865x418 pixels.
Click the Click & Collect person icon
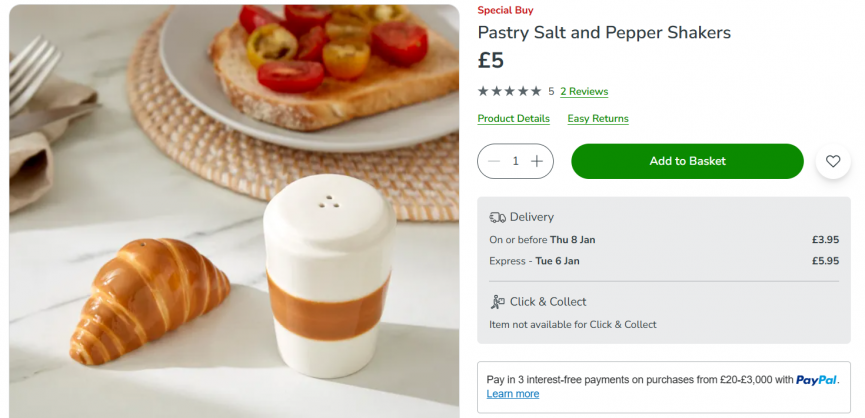[x=497, y=302]
